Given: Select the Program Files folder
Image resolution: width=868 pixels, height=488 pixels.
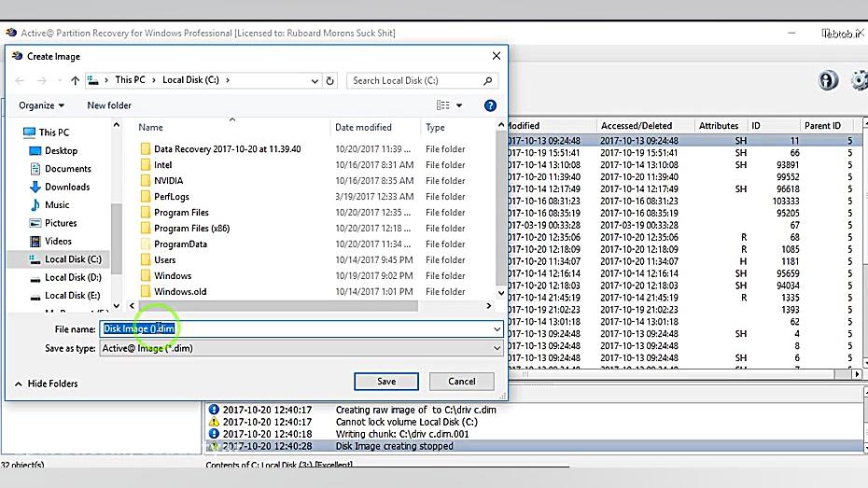Looking at the screenshot, I should click(181, 213).
